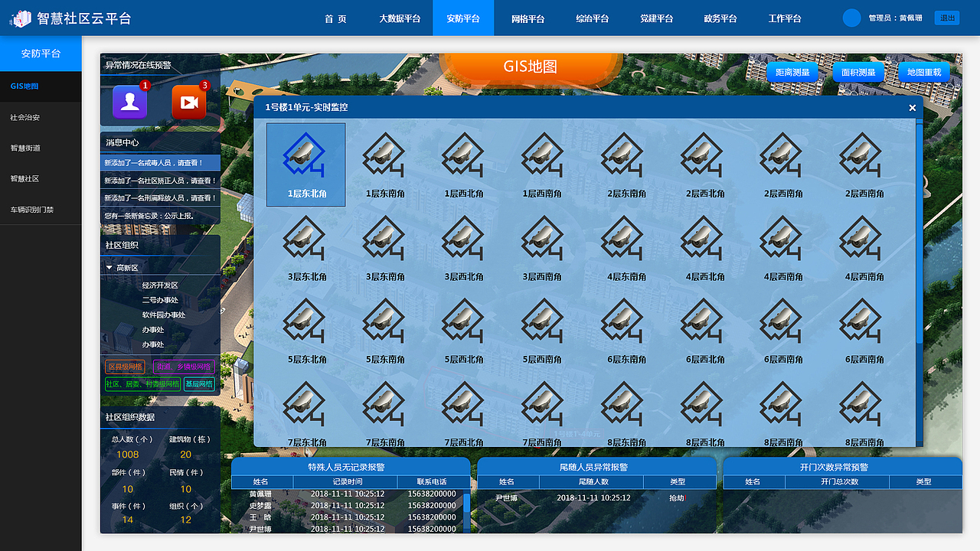Go to the 首页 tab

click(x=335, y=18)
